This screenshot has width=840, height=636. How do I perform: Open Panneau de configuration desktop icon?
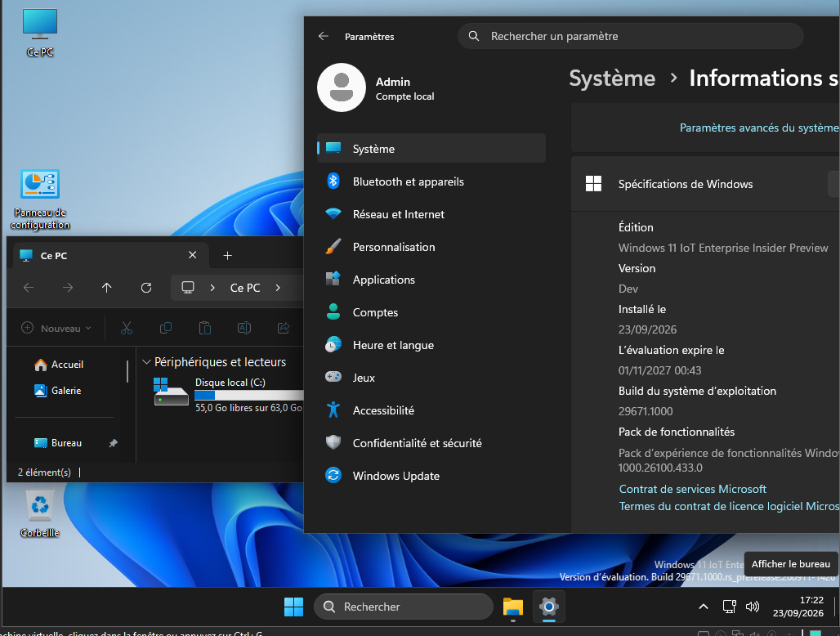tap(40, 199)
